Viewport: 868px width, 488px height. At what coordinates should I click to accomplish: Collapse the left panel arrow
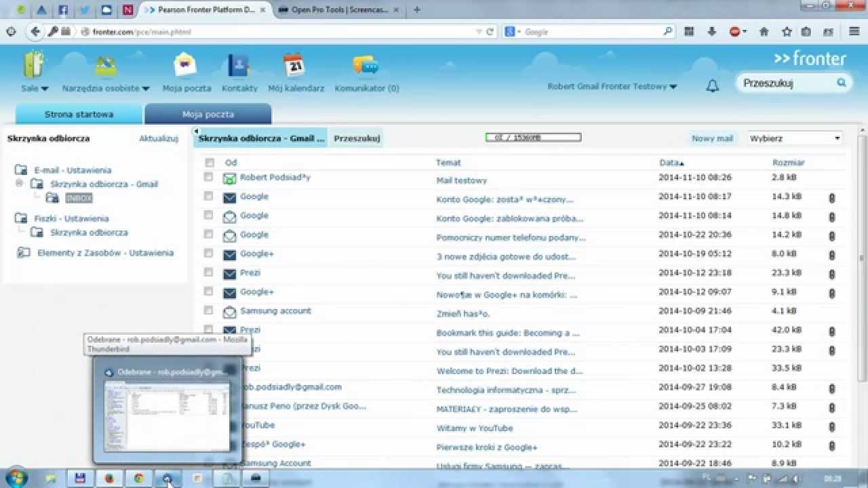tap(196, 131)
